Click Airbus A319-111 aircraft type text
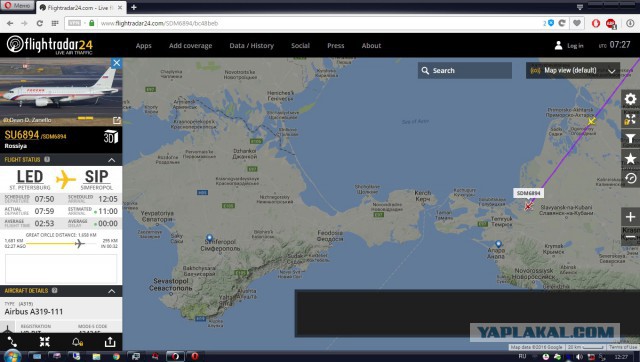The height and width of the screenshot is (362, 640). point(34,312)
